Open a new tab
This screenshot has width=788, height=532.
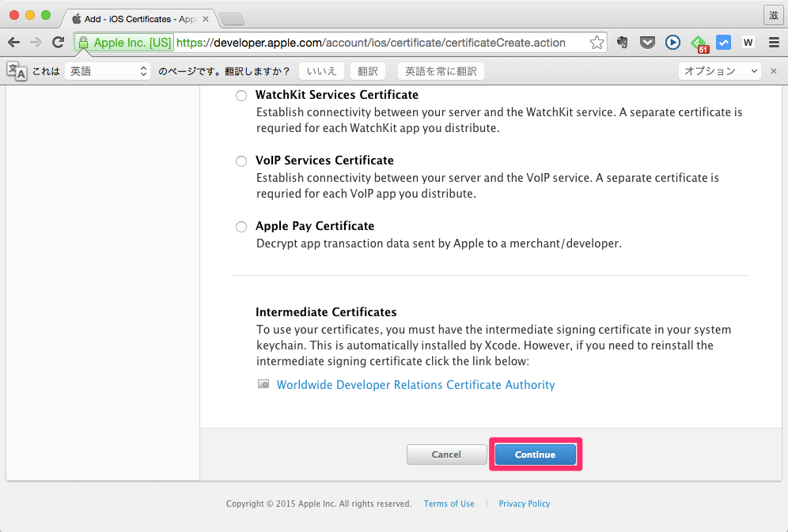click(x=232, y=20)
